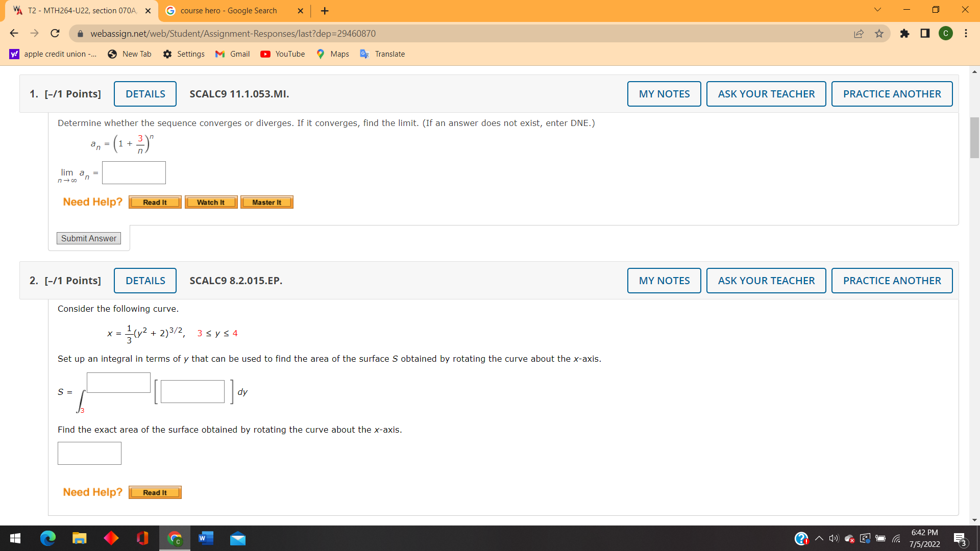Switch to course hero Google Search tab
The width and height of the screenshot is (980, 551).
click(x=228, y=11)
